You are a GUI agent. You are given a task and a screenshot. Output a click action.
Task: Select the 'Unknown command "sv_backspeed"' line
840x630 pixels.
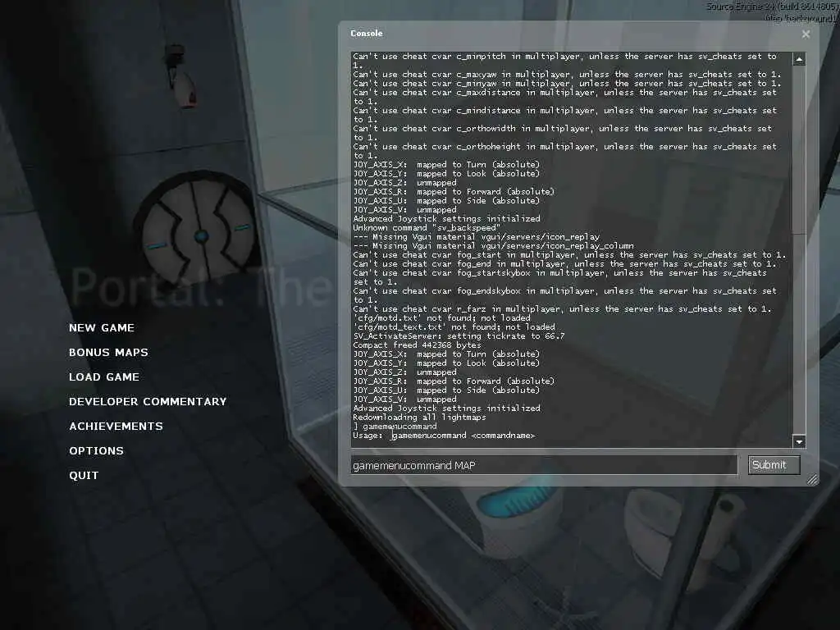pos(427,228)
